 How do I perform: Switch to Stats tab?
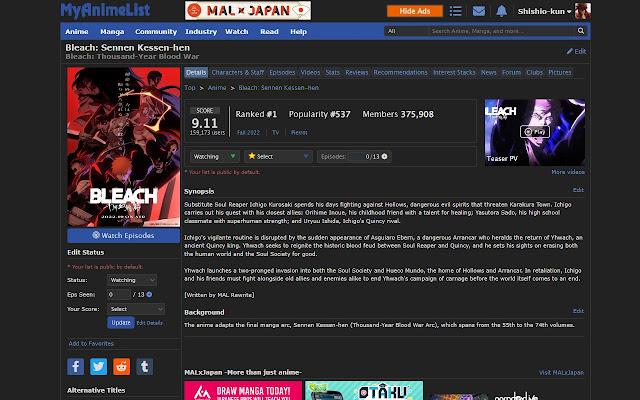[333, 72]
